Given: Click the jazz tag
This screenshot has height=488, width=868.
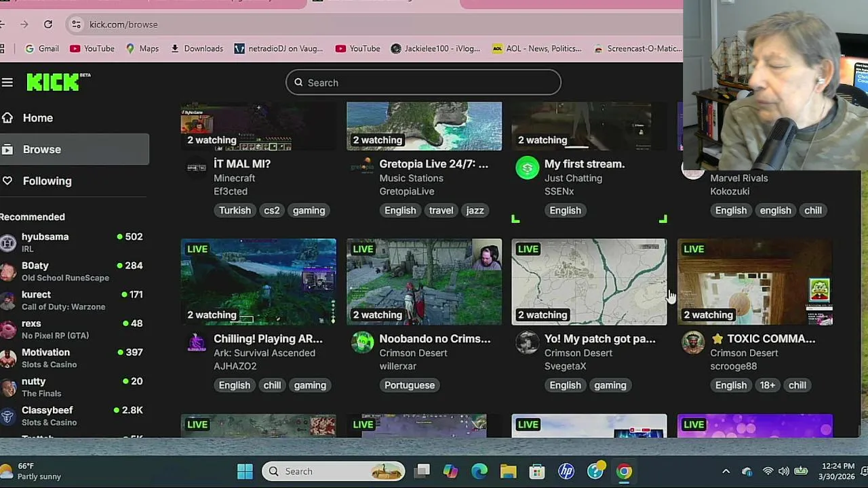Looking at the screenshot, I should pyautogui.click(x=475, y=210).
